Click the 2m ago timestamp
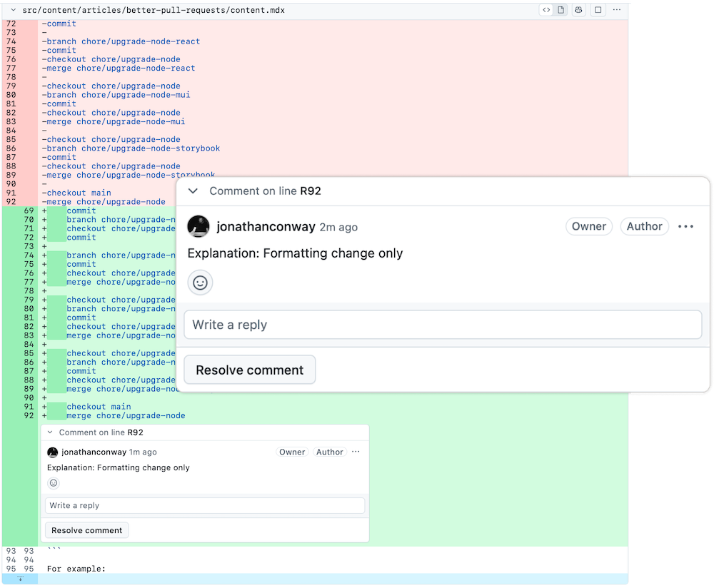This screenshot has height=588, width=714. tap(338, 227)
